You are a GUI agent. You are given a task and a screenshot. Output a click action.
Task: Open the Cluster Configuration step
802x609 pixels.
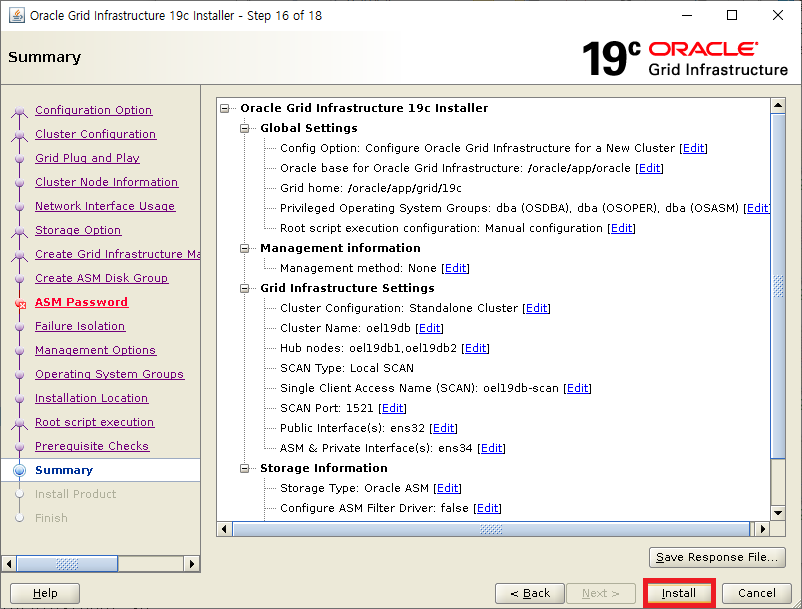(96, 134)
